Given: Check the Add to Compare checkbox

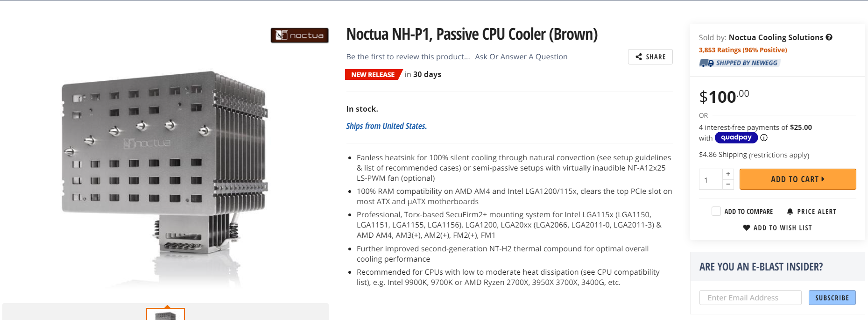Looking at the screenshot, I should pyautogui.click(x=716, y=212).
